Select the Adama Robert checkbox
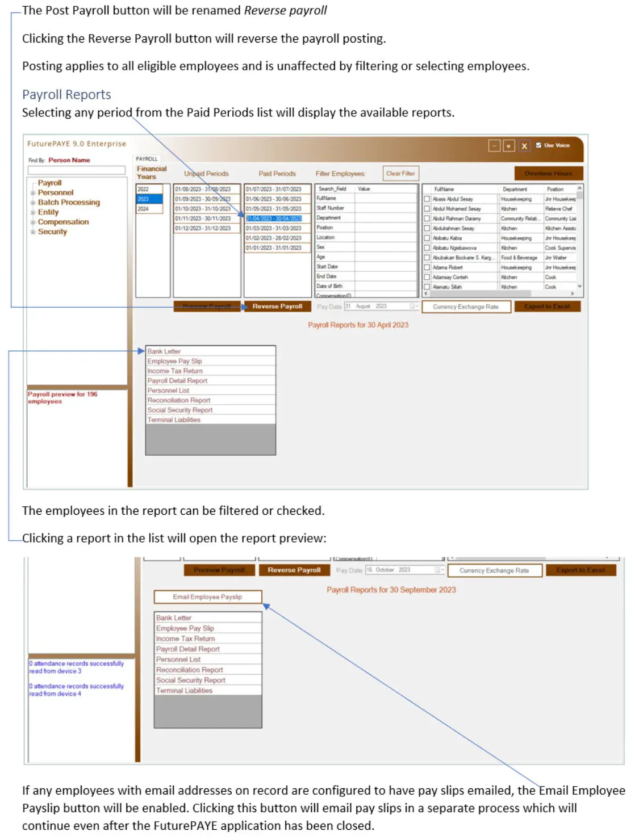Screen dimensions: 635x840 (427, 267)
